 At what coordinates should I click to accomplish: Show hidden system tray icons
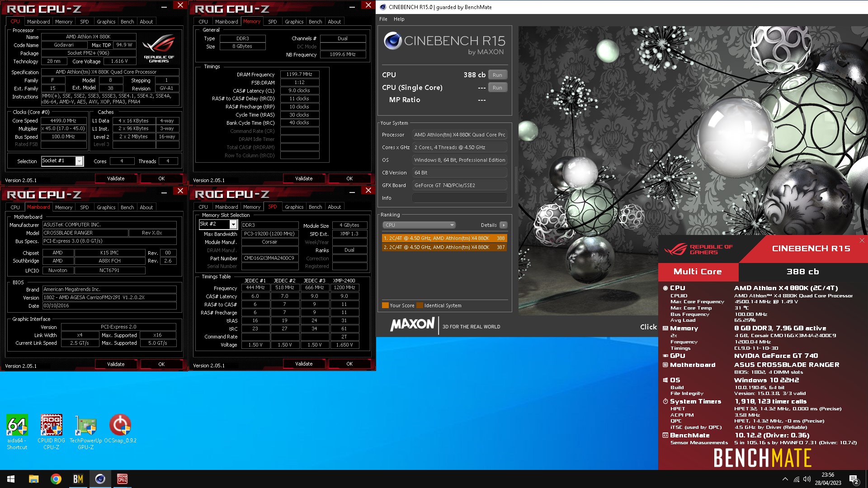pos(785,479)
